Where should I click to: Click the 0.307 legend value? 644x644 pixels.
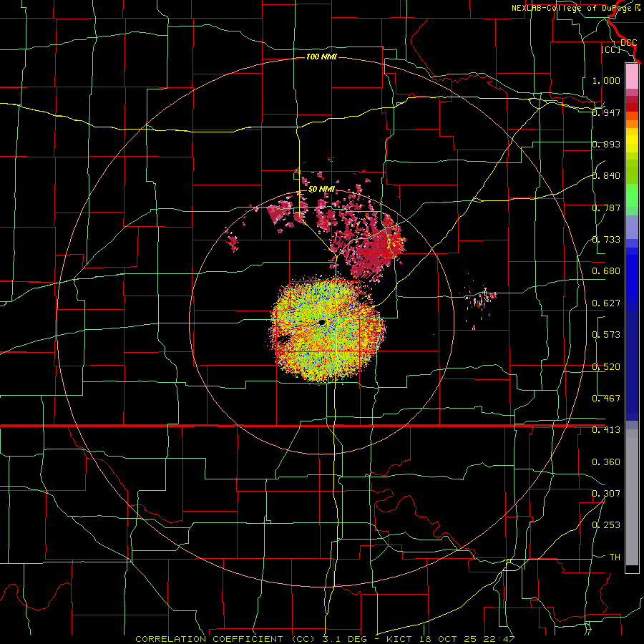click(x=606, y=493)
